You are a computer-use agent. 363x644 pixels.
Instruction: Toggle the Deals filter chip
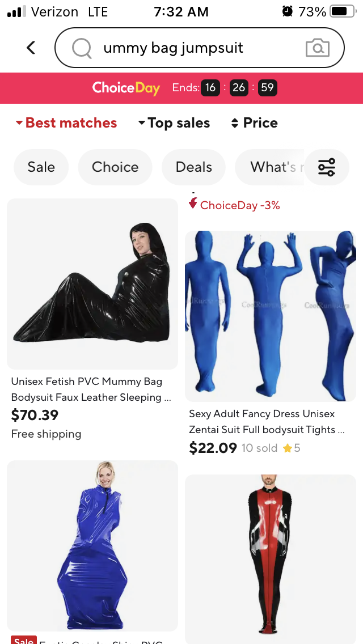click(x=193, y=167)
